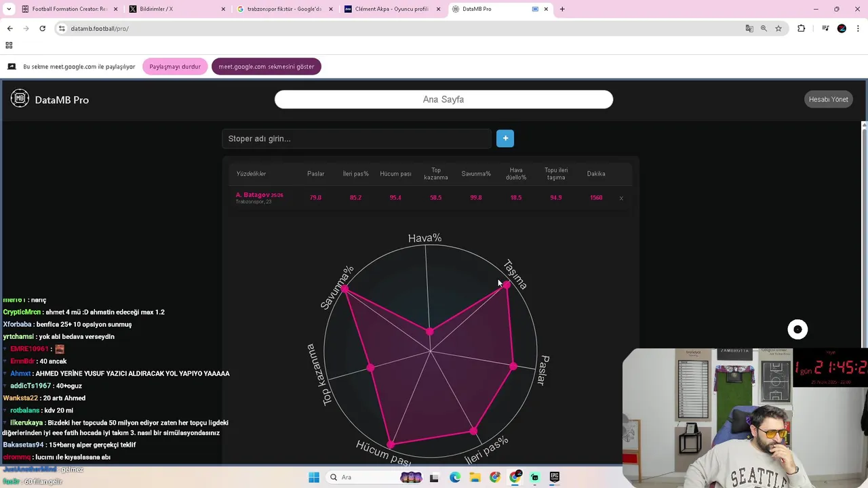Click the İleri pas% column header

pyautogui.click(x=355, y=174)
